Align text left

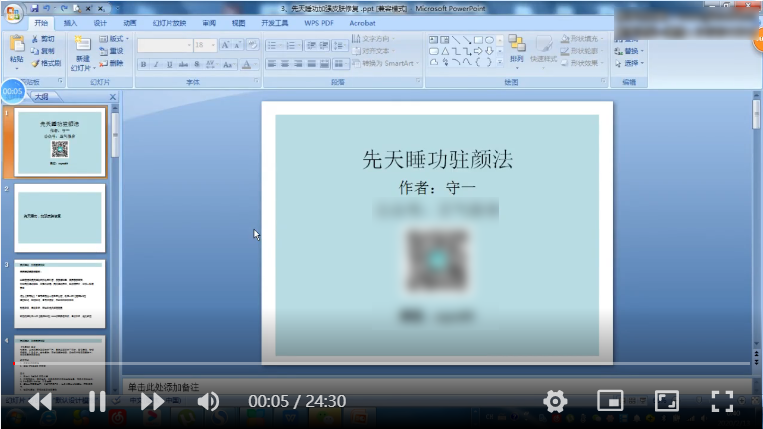272,64
